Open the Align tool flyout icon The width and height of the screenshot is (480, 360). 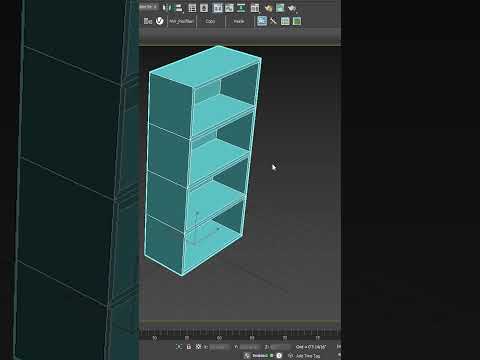179,8
